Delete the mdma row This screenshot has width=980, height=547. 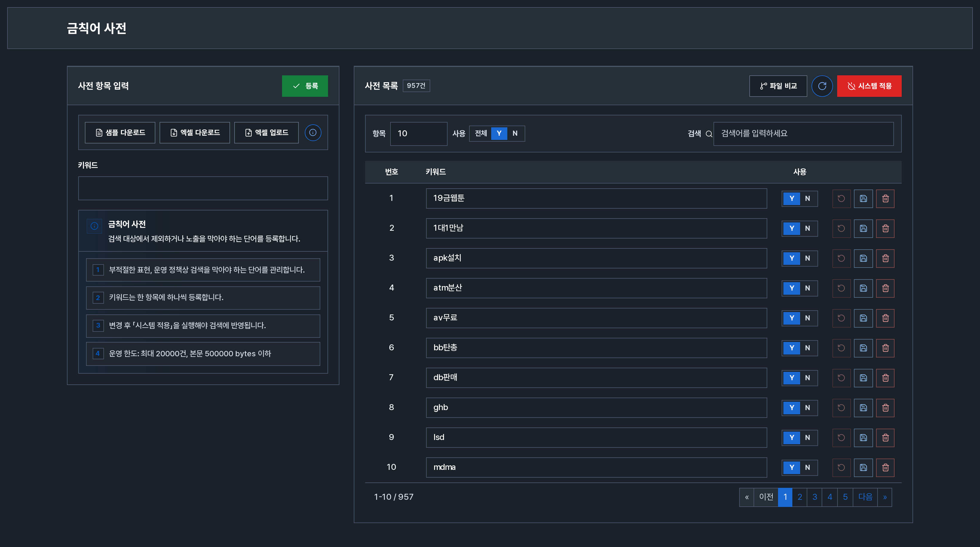click(x=885, y=467)
